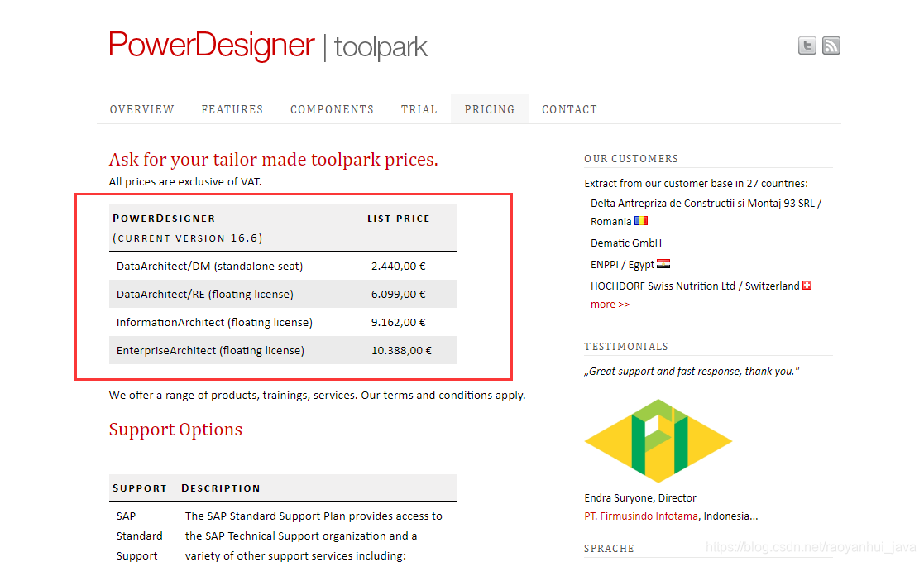The height and width of the screenshot is (562, 924).
Task: Open the PT. Firmusindo Infotama link
Action: tap(641, 516)
